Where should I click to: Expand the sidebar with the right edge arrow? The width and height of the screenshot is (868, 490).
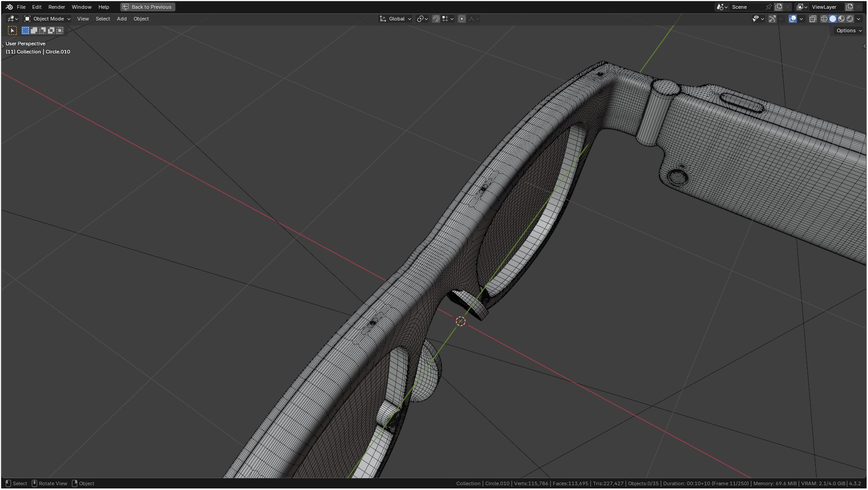[864, 46]
